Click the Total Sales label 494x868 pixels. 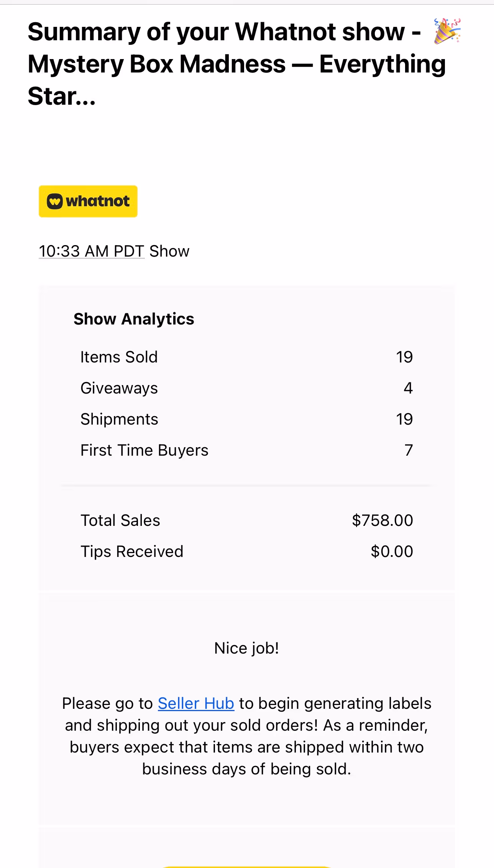click(120, 520)
